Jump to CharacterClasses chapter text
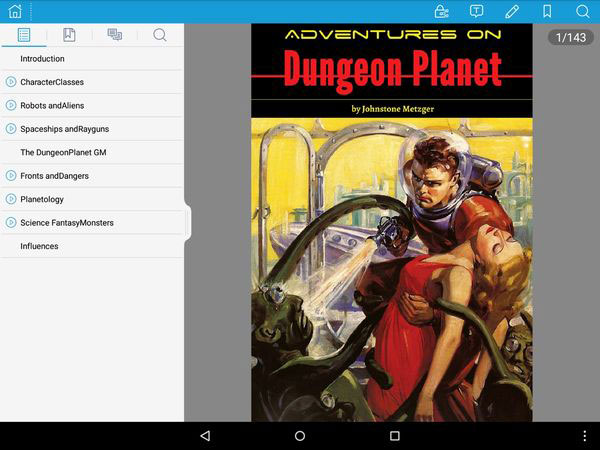This screenshot has height=450, width=600. (x=52, y=82)
